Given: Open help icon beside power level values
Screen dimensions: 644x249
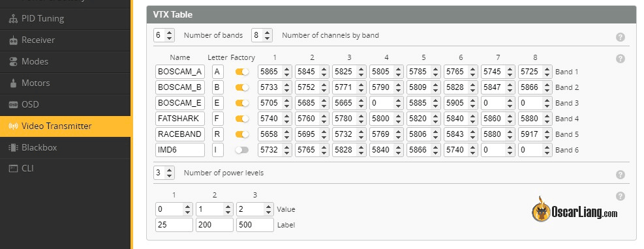Looking at the screenshot, I should tap(620, 196).
